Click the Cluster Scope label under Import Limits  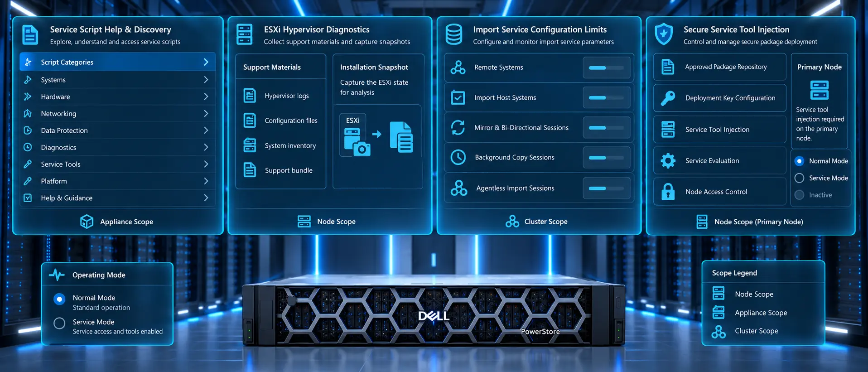546,222
